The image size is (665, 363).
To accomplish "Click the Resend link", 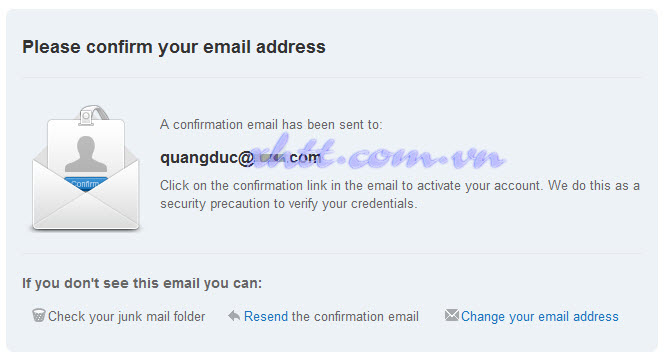I will pyautogui.click(x=266, y=316).
